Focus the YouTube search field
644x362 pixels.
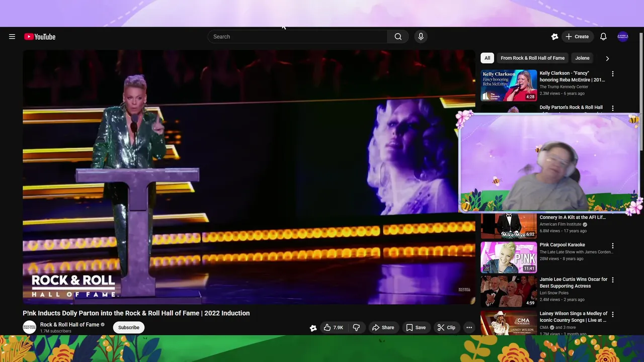pyautogui.click(x=298, y=37)
